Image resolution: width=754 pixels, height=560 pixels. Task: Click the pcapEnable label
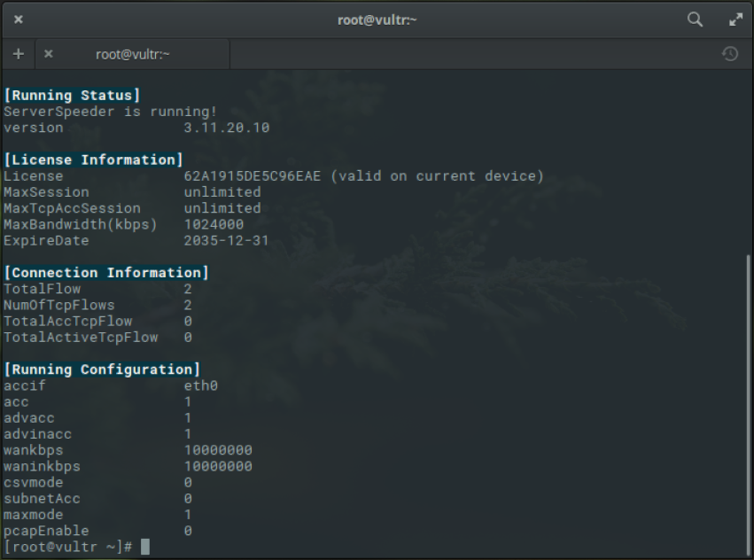(47, 531)
